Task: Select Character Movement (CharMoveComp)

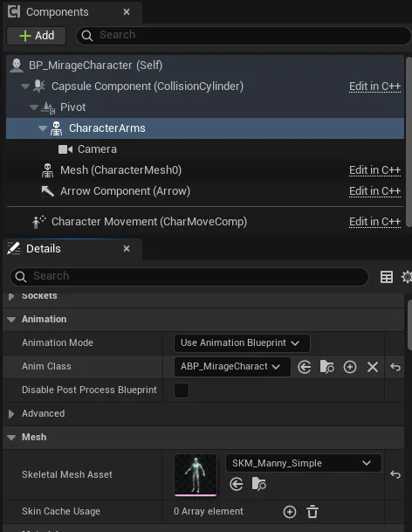Action: (205, 222)
